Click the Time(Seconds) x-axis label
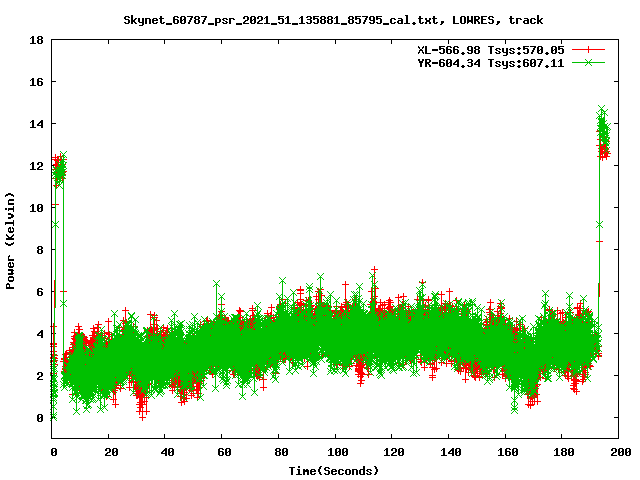Screen dimensions: 640x480 [x=333, y=471]
